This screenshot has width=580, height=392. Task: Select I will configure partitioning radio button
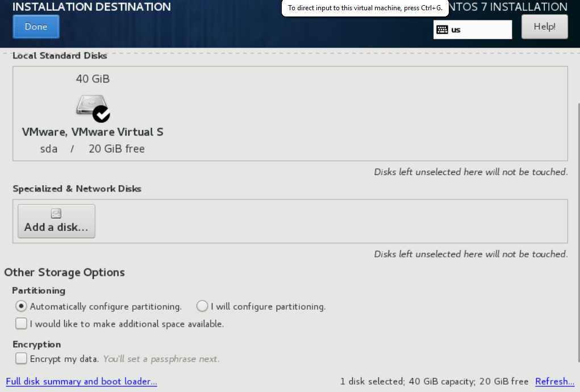(202, 306)
